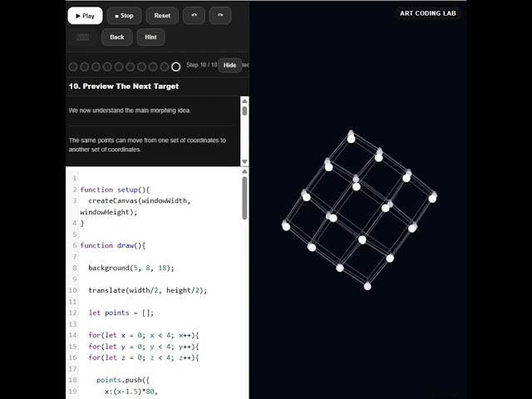Place cursor on the 'for(let x = 0' line

144,335
